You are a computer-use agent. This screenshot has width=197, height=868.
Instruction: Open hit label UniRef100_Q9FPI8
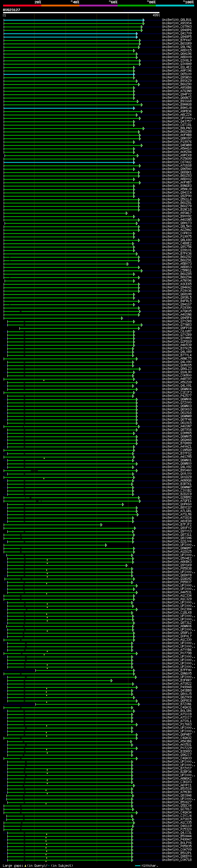pyautogui.click(x=177, y=328)
